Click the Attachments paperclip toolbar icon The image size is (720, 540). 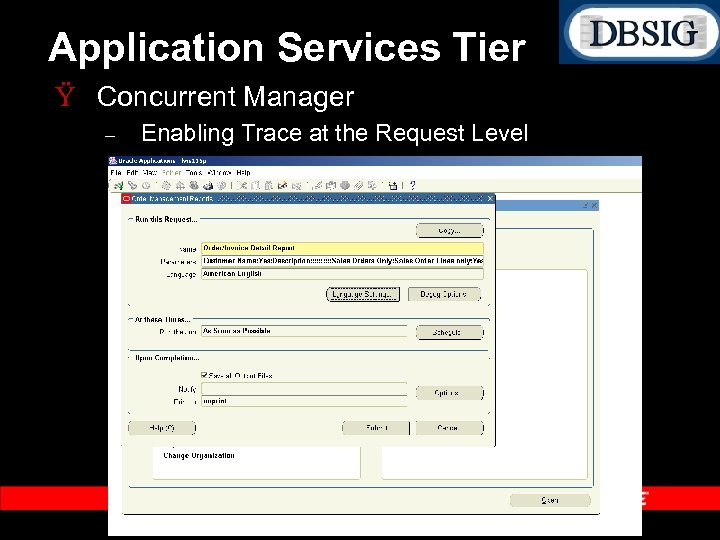(x=358, y=186)
